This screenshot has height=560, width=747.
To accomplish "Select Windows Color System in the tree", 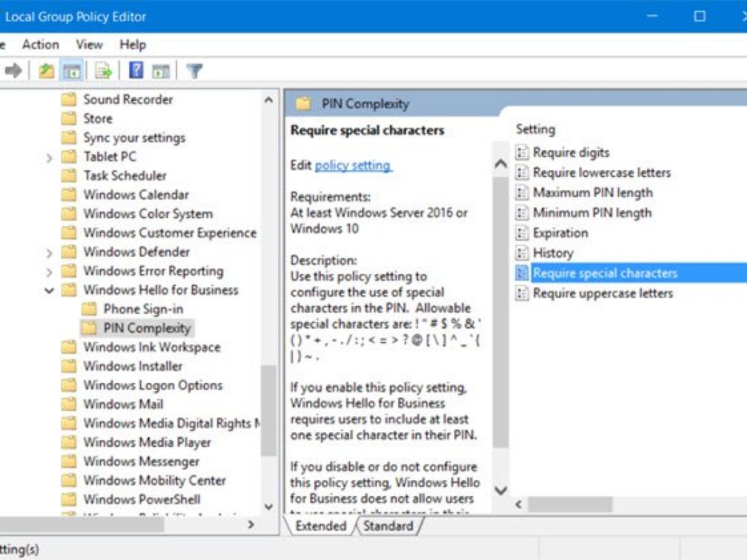I will 148,213.
